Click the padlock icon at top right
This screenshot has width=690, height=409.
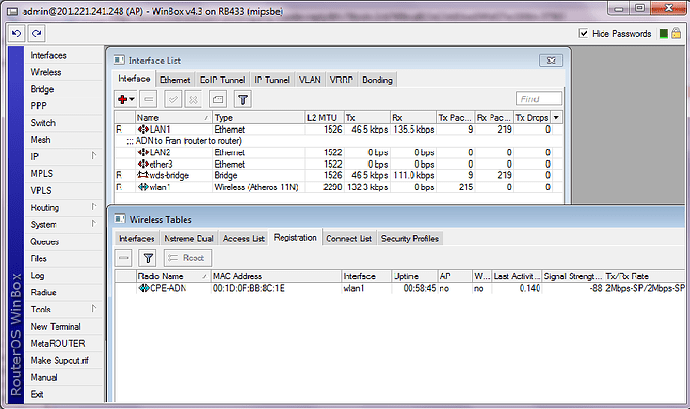click(x=676, y=33)
